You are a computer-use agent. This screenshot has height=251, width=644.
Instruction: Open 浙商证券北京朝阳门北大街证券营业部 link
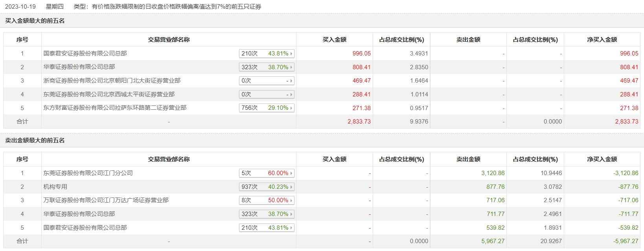[112, 81]
